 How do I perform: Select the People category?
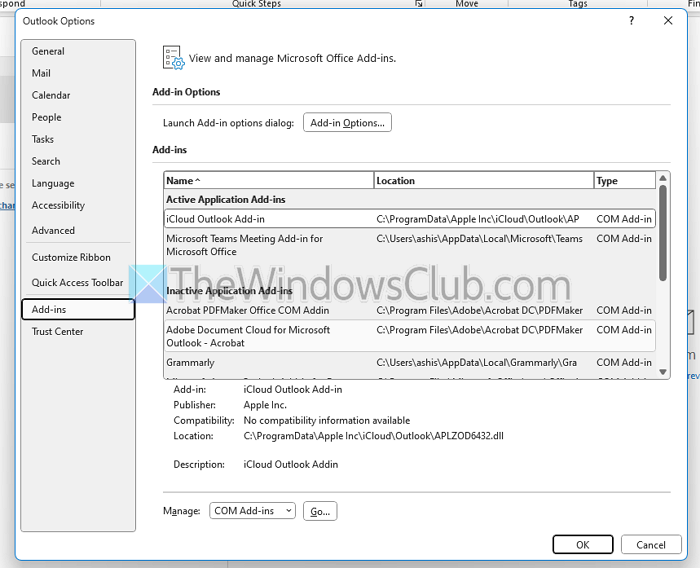46,117
